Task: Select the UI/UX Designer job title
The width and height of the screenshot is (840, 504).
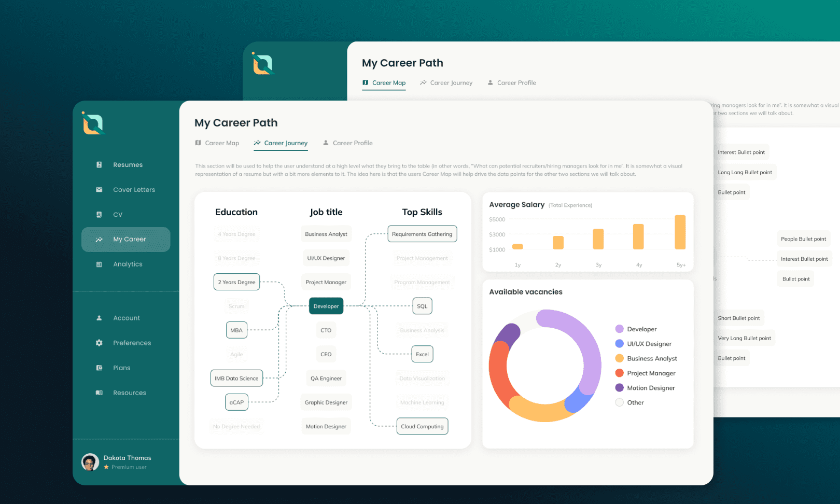Action: pyautogui.click(x=326, y=258)
